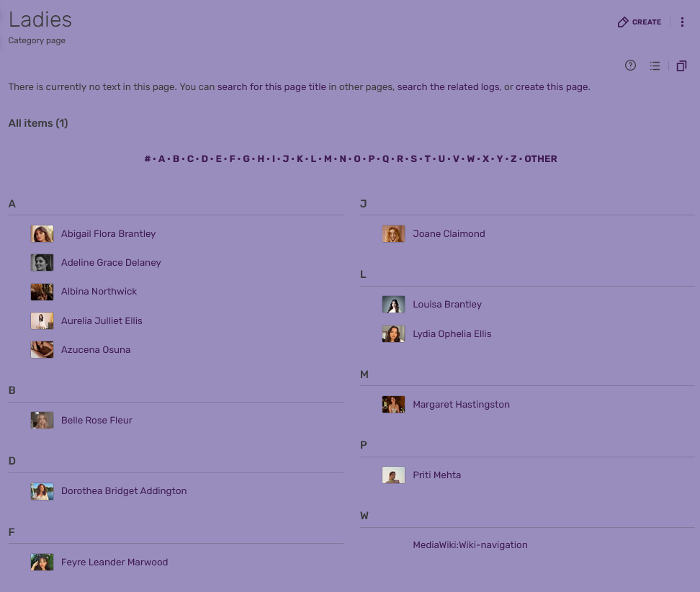The height and width of the screenshot is (592, 700).
Task: Select Joane Claimond's thumbnail picture
Action: [x=393, y=234]
